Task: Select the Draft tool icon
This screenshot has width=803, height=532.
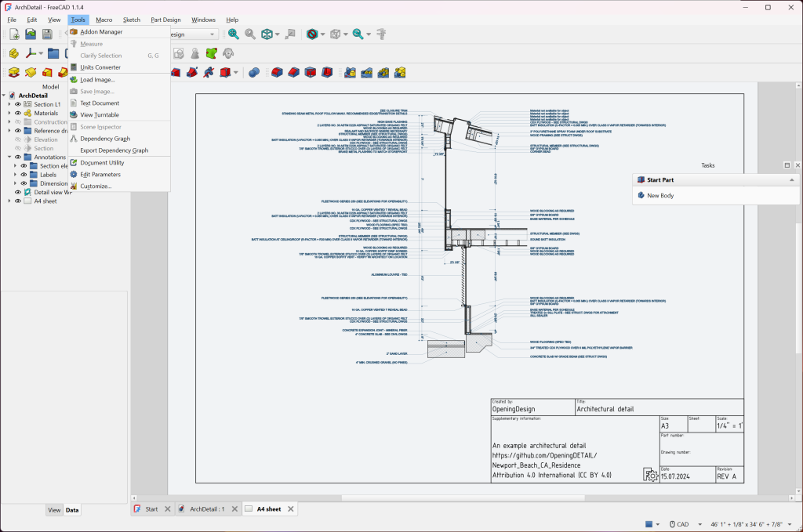Action: 311,73
